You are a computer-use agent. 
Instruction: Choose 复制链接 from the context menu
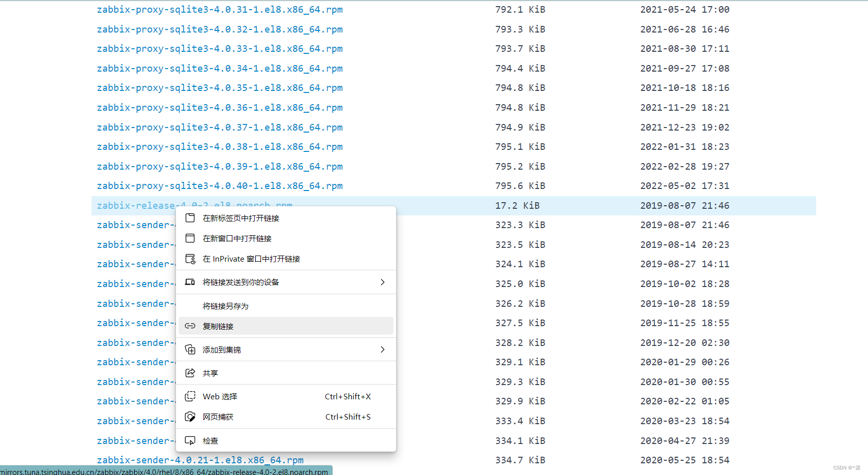point(218,326)
